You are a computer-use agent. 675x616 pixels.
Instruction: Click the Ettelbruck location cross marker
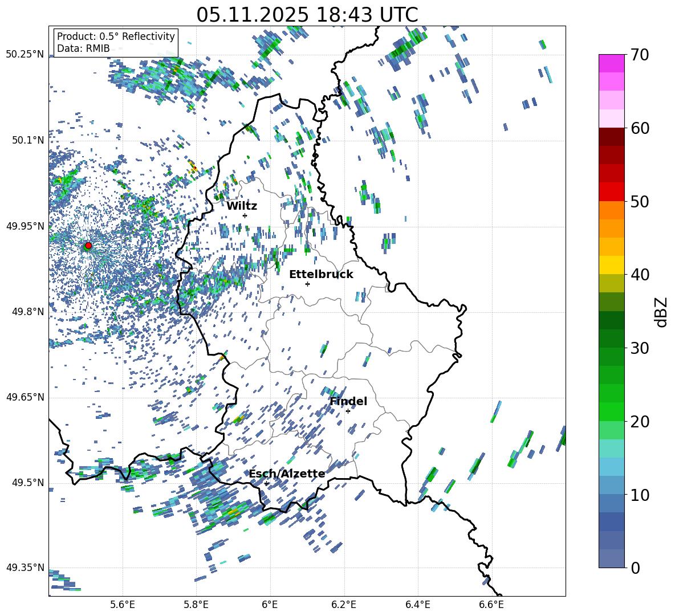coord(307,284)
